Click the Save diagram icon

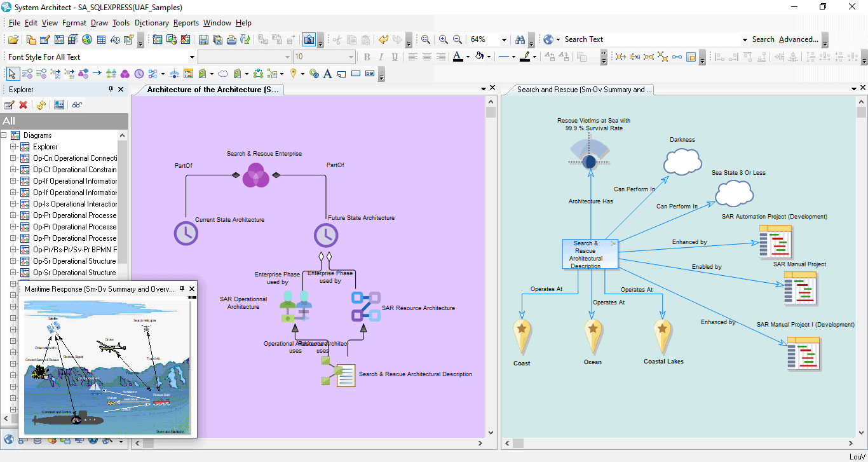[x=203, y=39]
